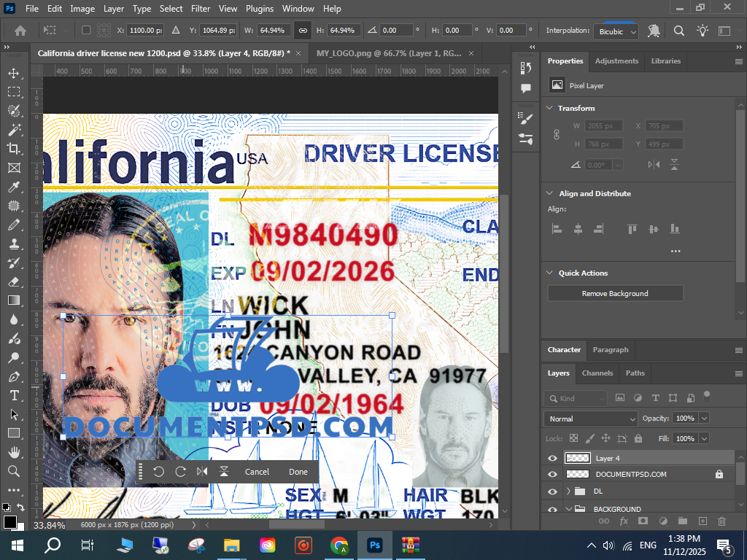
Task: Open the Filter menu
Action: click(x=201, y=9)
